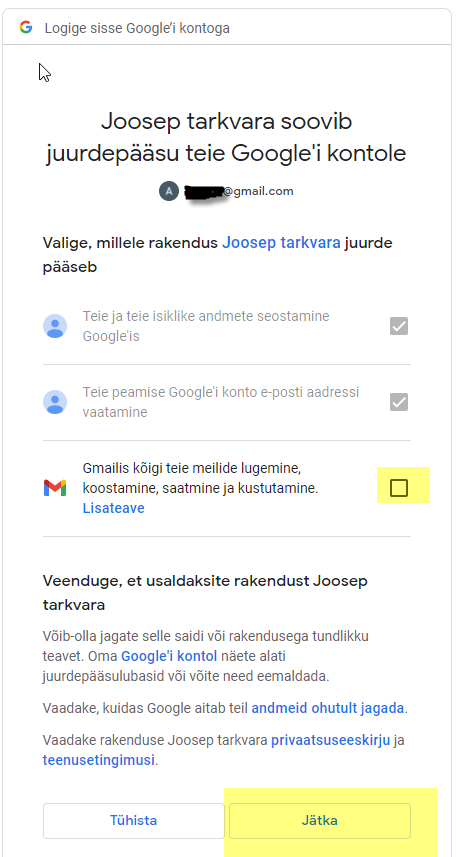Viewport: 471px width, 857px height.
Task: Click the Google logo in header
Action: pyautogui.click(x=26, y=27)
